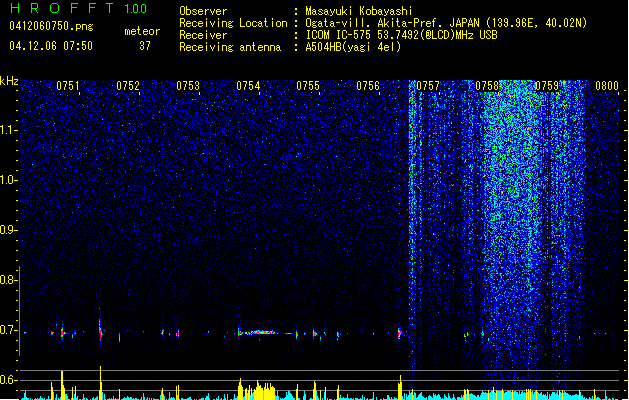
Task: Click the 0758 time axis marker
Action: 487,86
